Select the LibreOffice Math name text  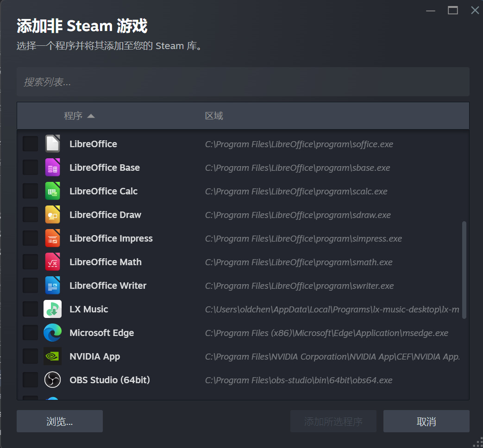tap(106, 262)
